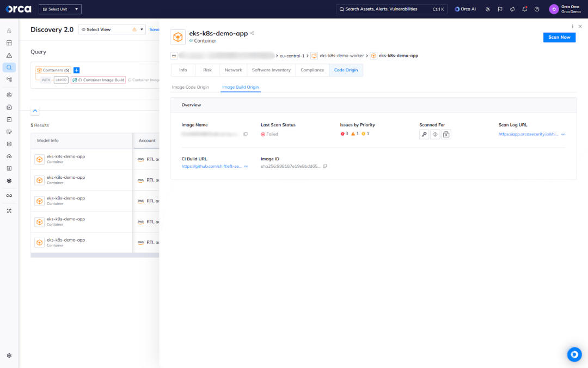
Task: Go to eks-k8s-demo-worker in the breadcrumb
Action: (341, 56)
